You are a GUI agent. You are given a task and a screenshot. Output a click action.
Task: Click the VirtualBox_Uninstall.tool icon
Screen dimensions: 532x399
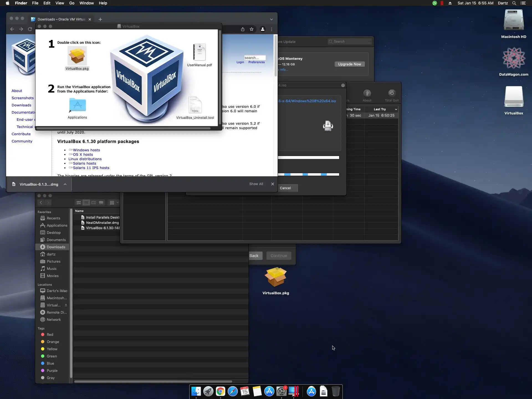point(195,105)
